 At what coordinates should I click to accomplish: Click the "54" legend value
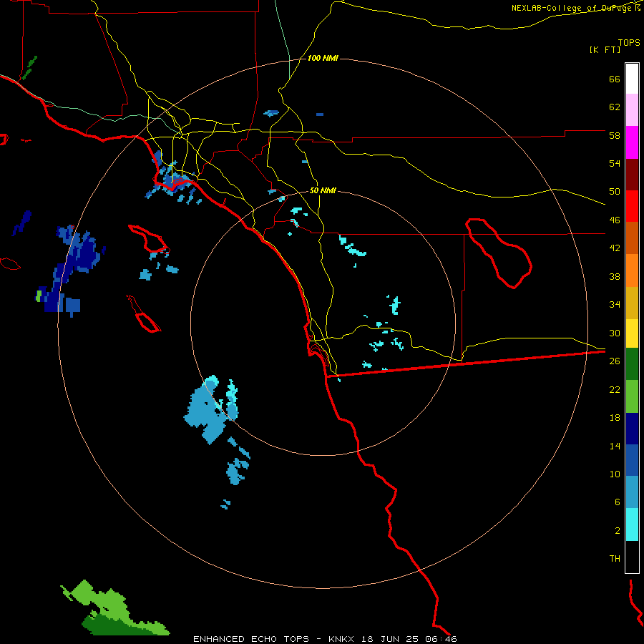click(615, 163)
